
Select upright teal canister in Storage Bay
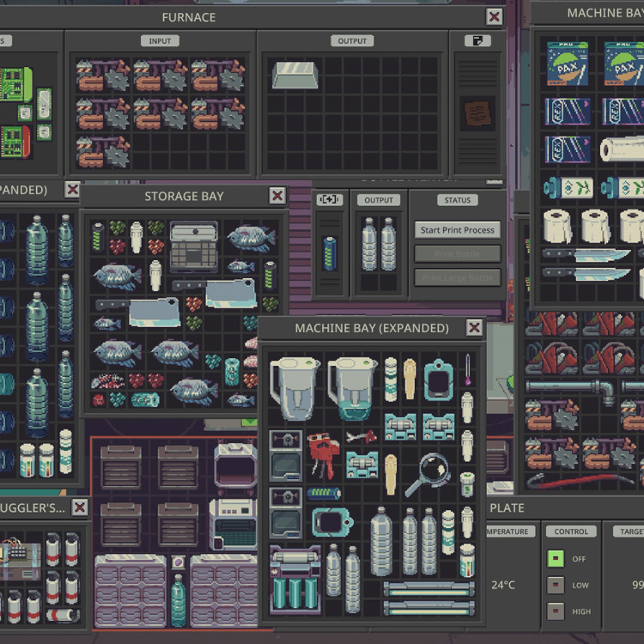tap(232, 372)
